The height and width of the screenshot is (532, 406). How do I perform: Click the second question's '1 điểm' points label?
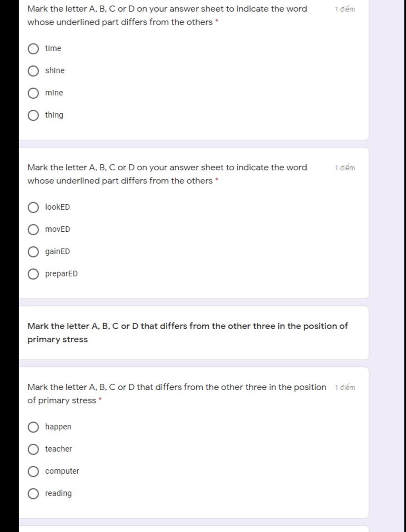pyautogui.click(x=345, y=168)
